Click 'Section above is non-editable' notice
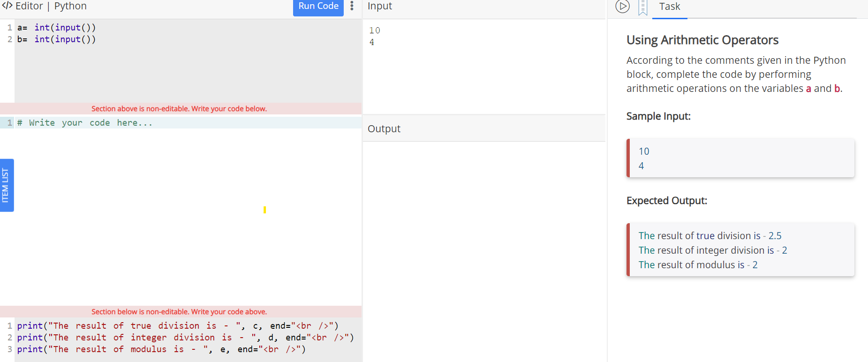This screenshot has height=362, width=868. 179,109
